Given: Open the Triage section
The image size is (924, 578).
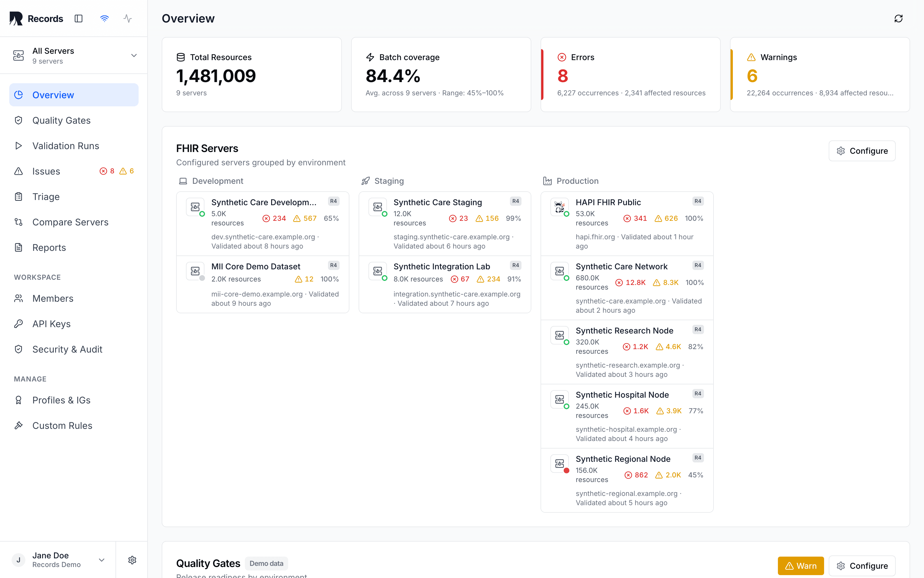Looking at the screenshot, I should 74,197.
